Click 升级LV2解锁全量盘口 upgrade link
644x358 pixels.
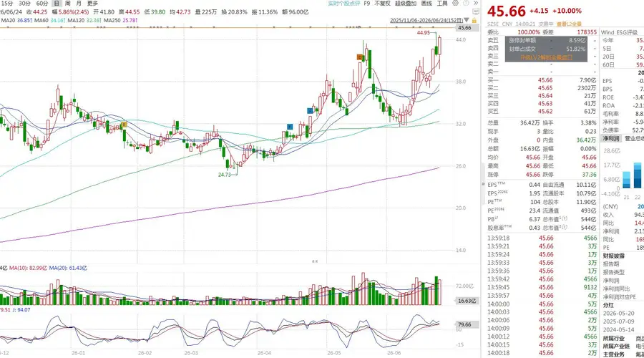coord(546,57)
